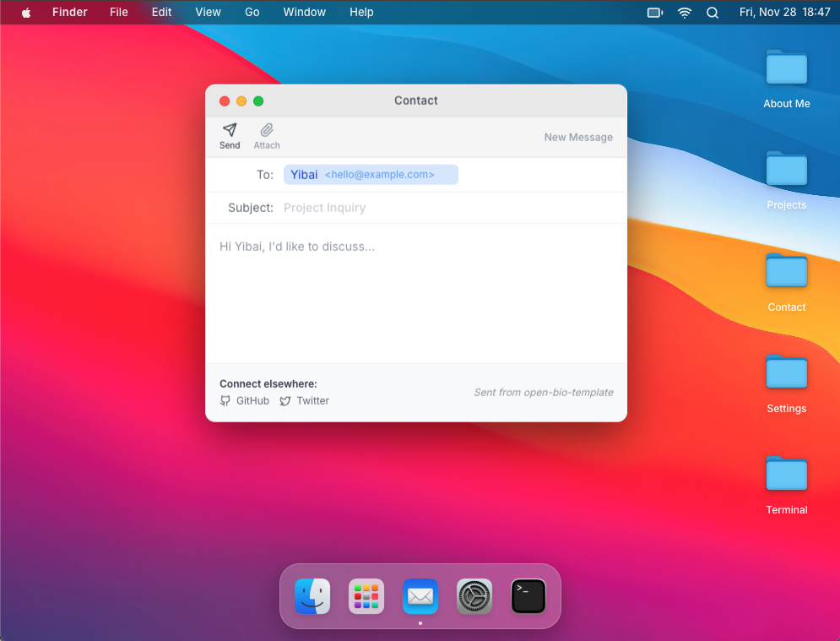
Task: Minimize the Contact window with yellow button
Action: 241,101
